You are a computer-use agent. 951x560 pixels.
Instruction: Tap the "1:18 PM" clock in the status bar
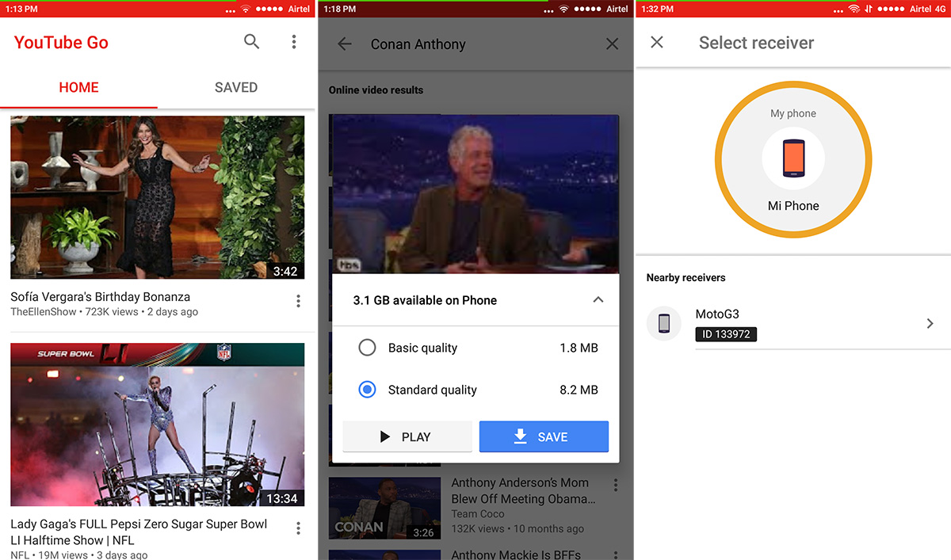(339, 9)
